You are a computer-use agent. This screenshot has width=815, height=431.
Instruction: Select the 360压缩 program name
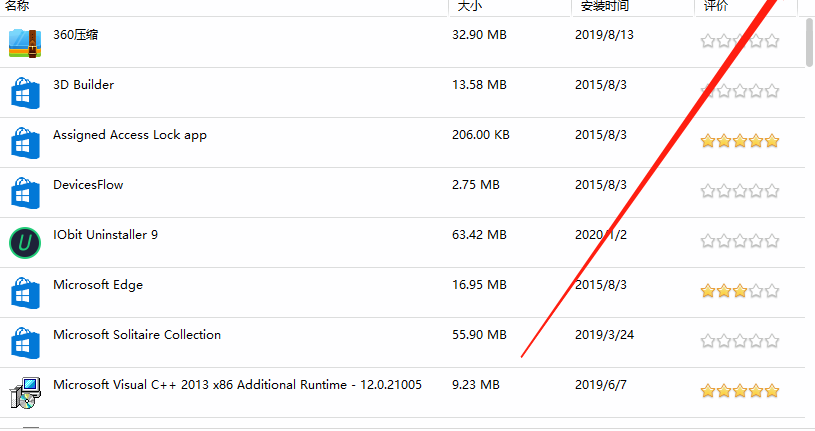tap(75, 35)
